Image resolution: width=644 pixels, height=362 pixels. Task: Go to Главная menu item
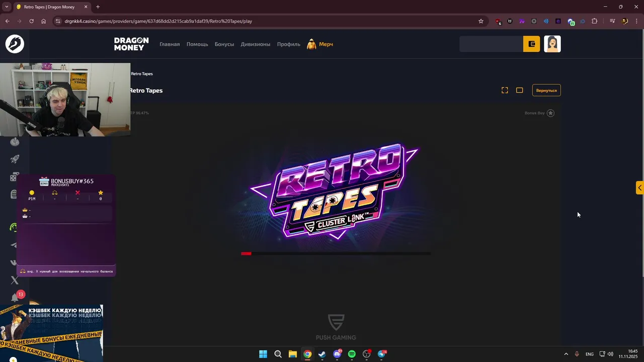pyautogui.click(x=170, y=44)
